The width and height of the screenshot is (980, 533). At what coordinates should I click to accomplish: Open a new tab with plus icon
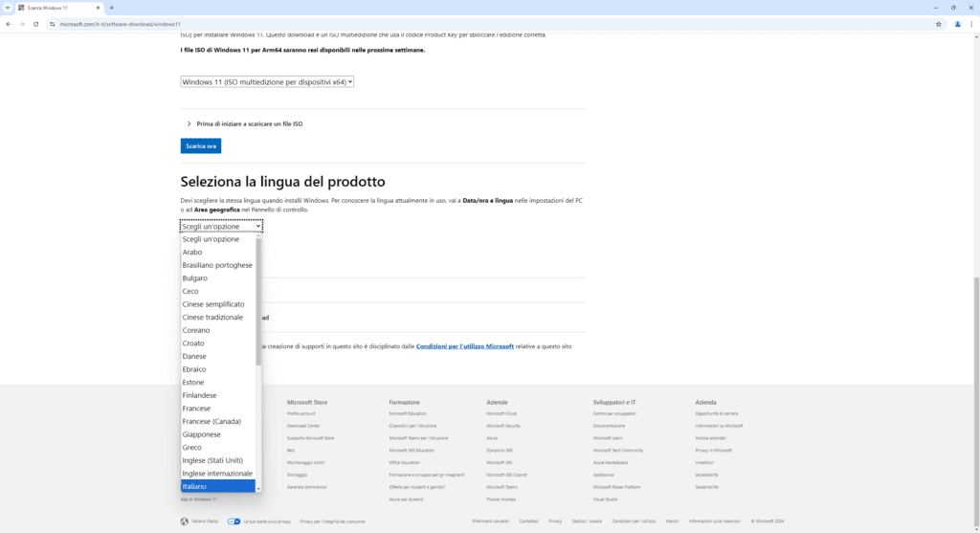[x=111, y=8]
